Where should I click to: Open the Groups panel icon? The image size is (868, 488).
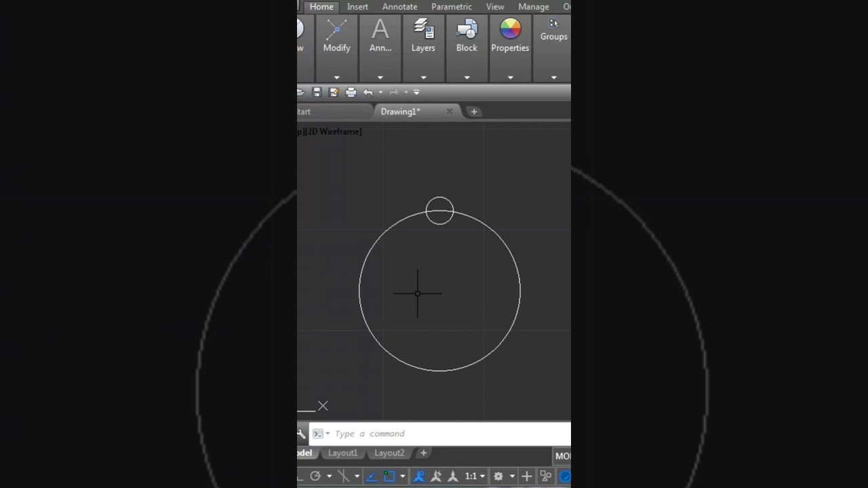tap(553, 23)
